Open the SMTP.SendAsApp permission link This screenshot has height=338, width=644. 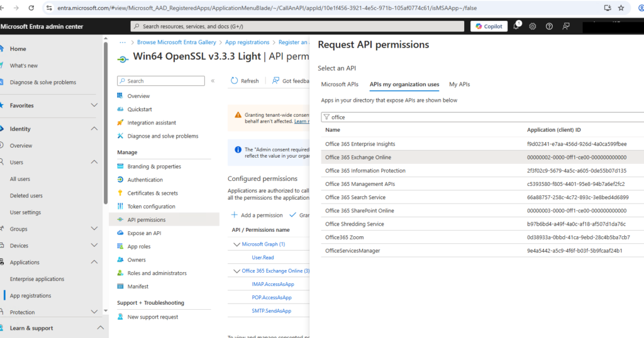(x=271, y=310)
